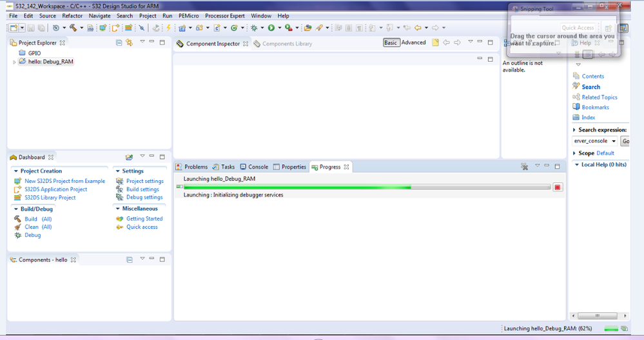Open Getting Started link in Dashboard

[144, 218]
